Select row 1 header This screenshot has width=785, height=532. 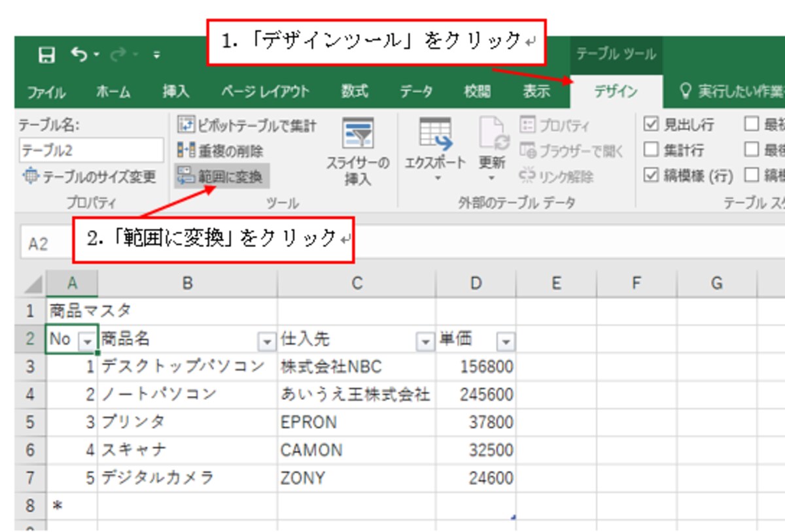30,310
